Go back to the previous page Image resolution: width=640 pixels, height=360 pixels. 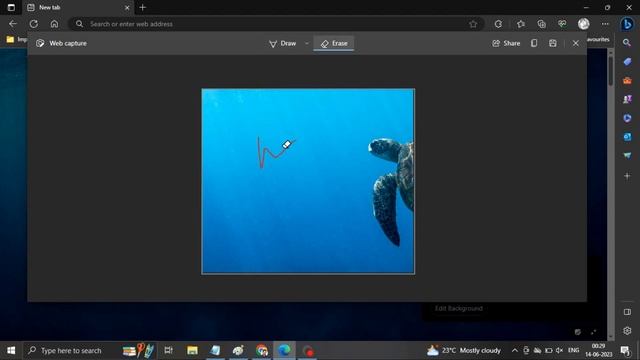[x=13, y=24]
